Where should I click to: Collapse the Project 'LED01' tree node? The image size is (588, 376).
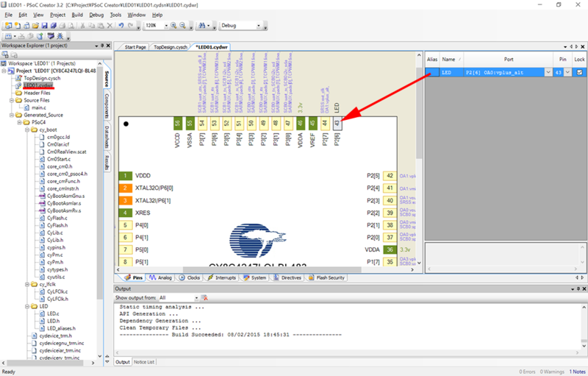click(4, 71)
